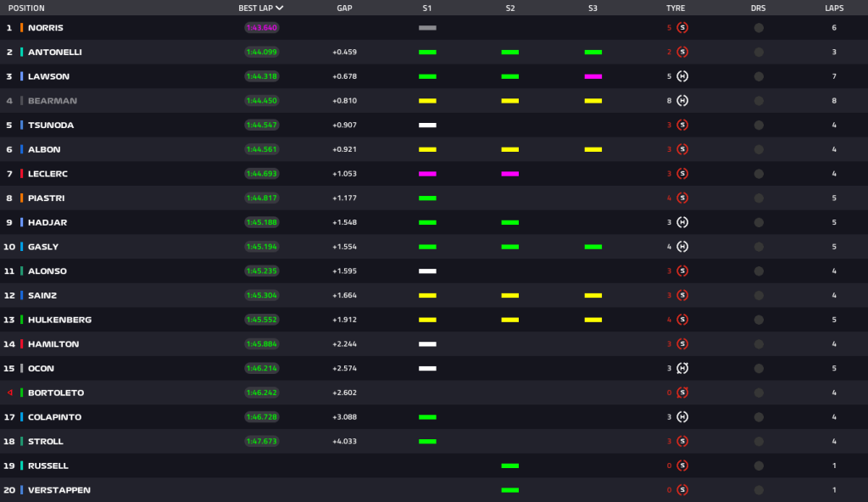This screenshot has height=502, width=868.
Task: Click Bearman's best lap 1:44.450
Action: pos(262,101)
